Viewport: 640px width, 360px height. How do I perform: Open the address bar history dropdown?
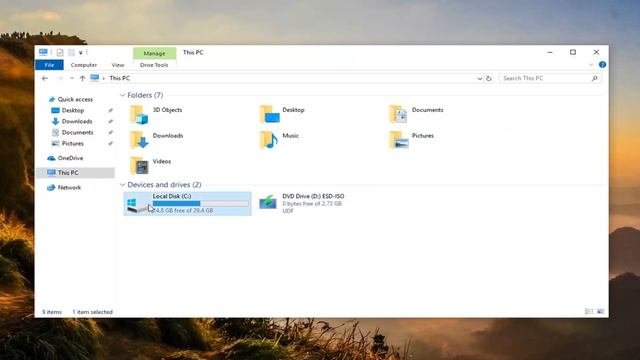480,78
